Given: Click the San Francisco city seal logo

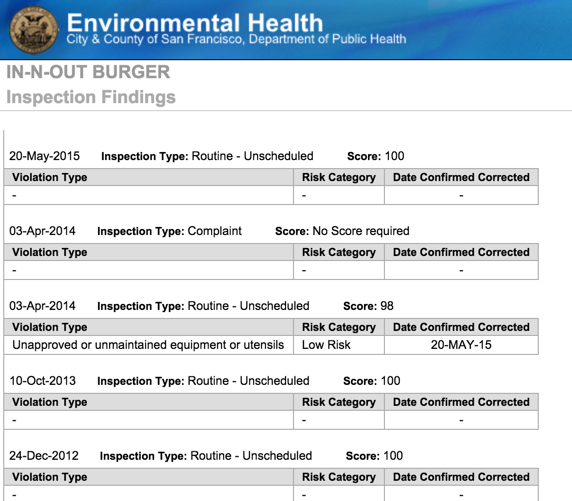Looking at the screenshot, I should click(34, 30).
